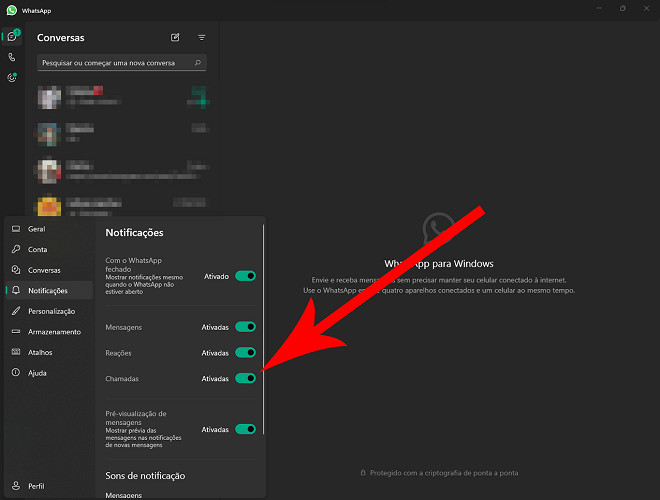The image size is (660, 500).
Task: Click the Atalhos keyboard icon
Action: pyautogui.click(x=16, y=352)
